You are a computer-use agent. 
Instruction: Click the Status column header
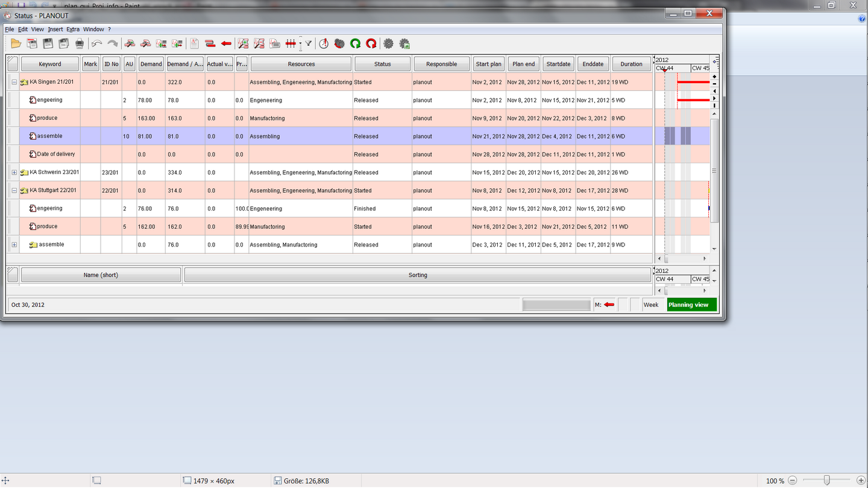point(383,64)
